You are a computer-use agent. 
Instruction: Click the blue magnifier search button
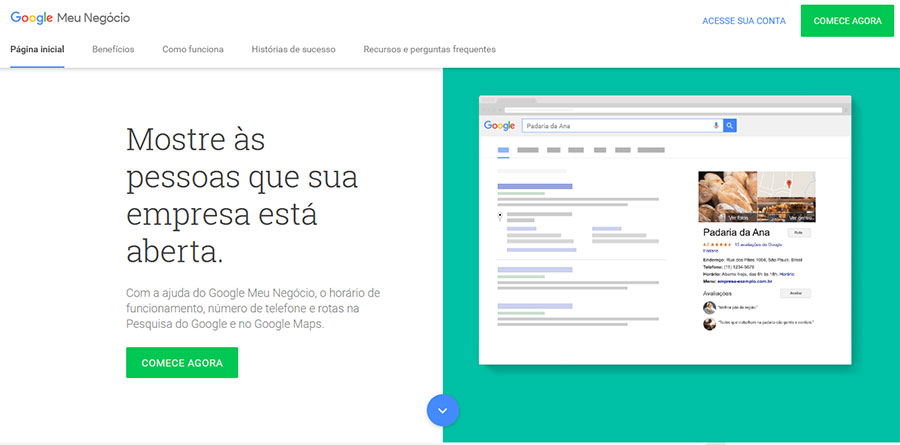[x=730, y=125]
